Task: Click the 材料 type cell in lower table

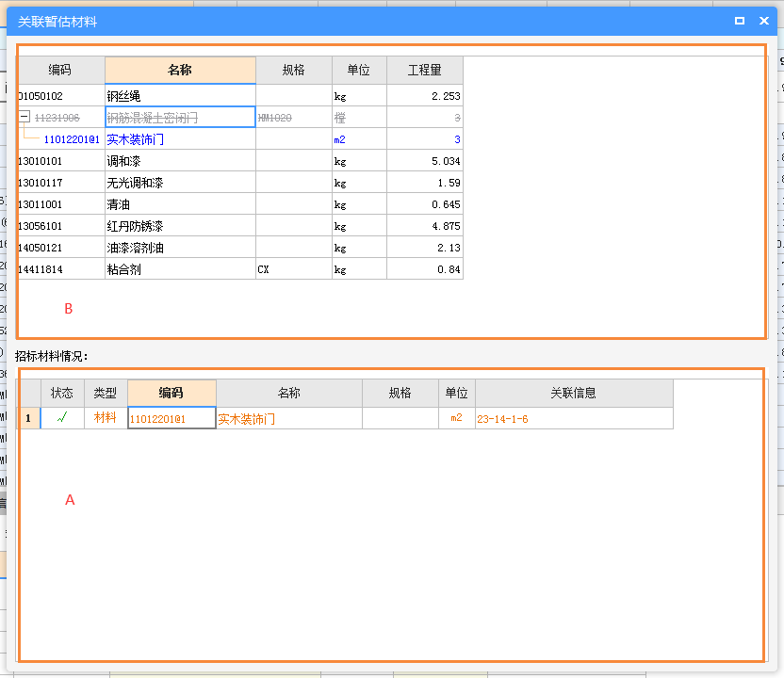Action: [105, 418]
